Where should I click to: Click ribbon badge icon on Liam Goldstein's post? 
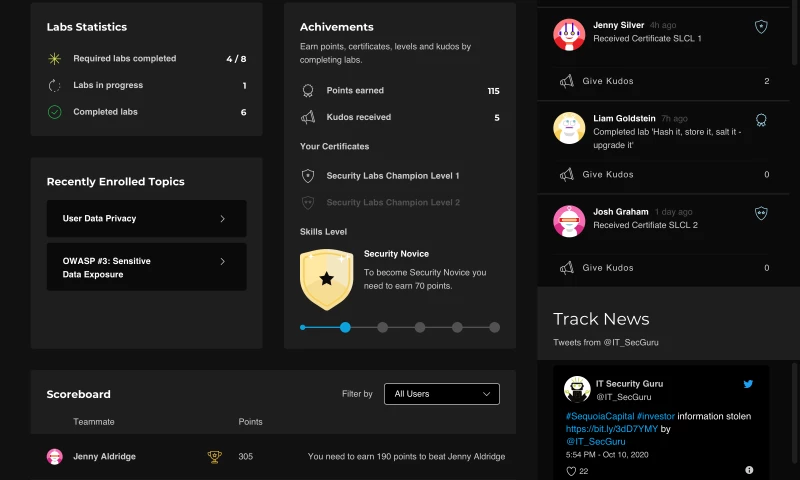[761, 120]
